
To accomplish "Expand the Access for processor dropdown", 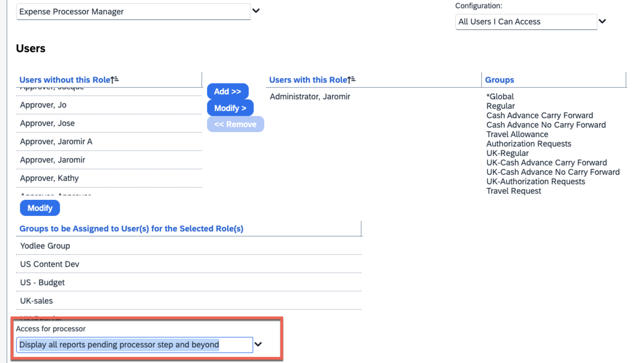I will (258, 344).
